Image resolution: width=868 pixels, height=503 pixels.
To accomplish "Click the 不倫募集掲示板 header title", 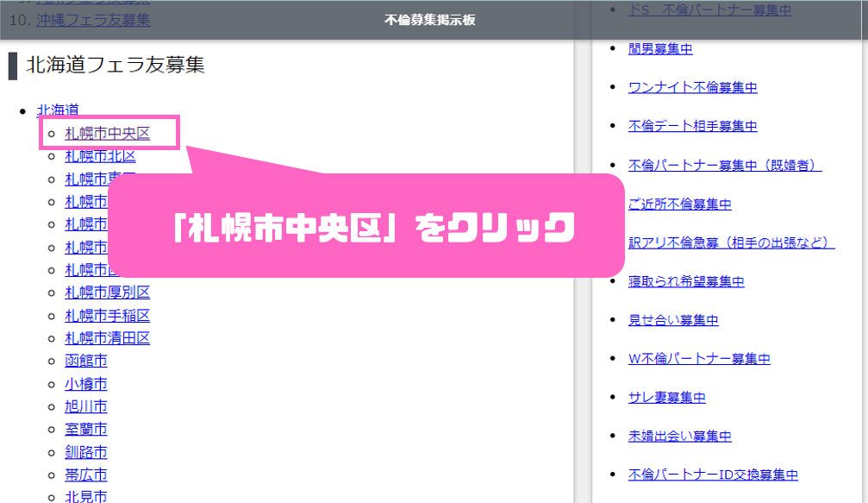I will point(429,20).
